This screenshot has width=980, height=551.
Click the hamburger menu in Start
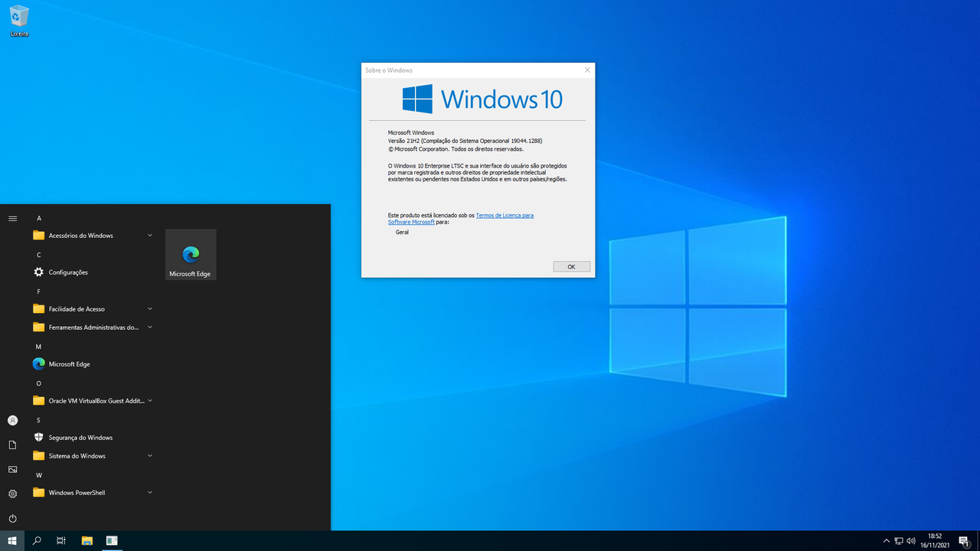coord(12,219)
